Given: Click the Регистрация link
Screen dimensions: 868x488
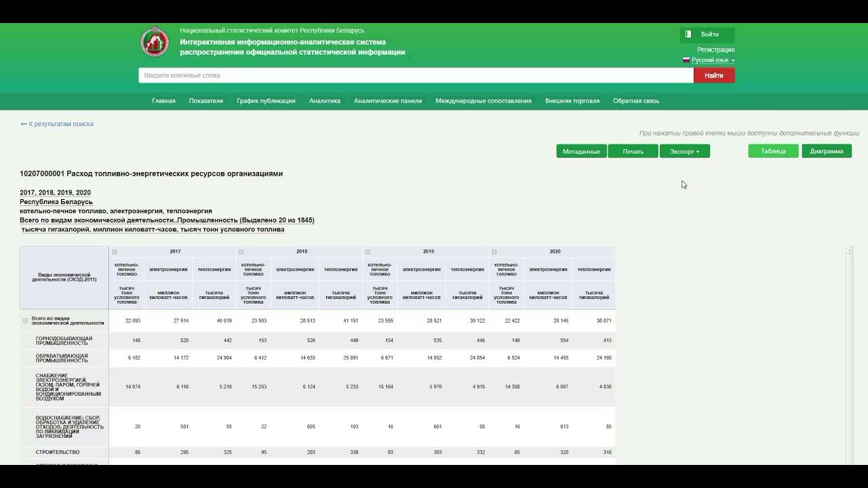Looking at the screenshot, I should [716, 49].
